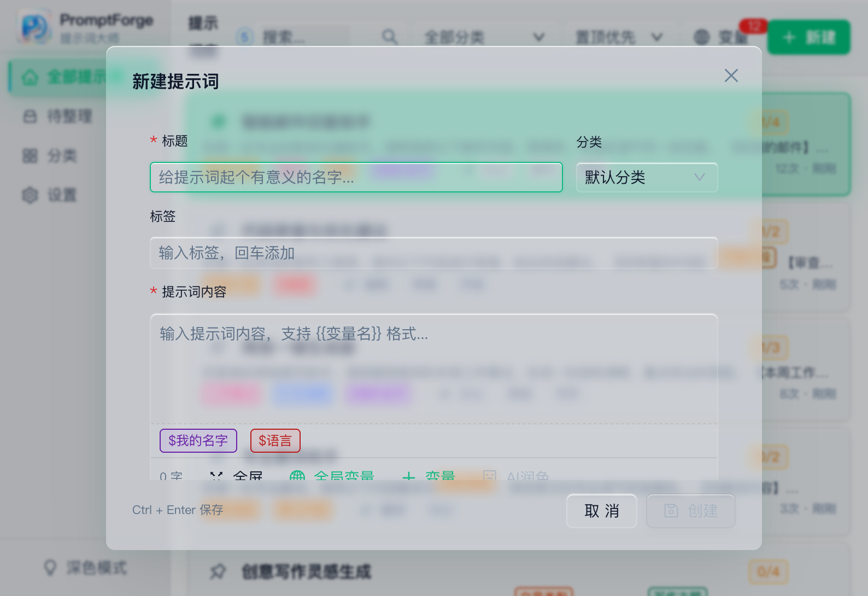This screenshot has height=596, width=868.
Task: Click the 标题 title input field
Action: (356, 177)
